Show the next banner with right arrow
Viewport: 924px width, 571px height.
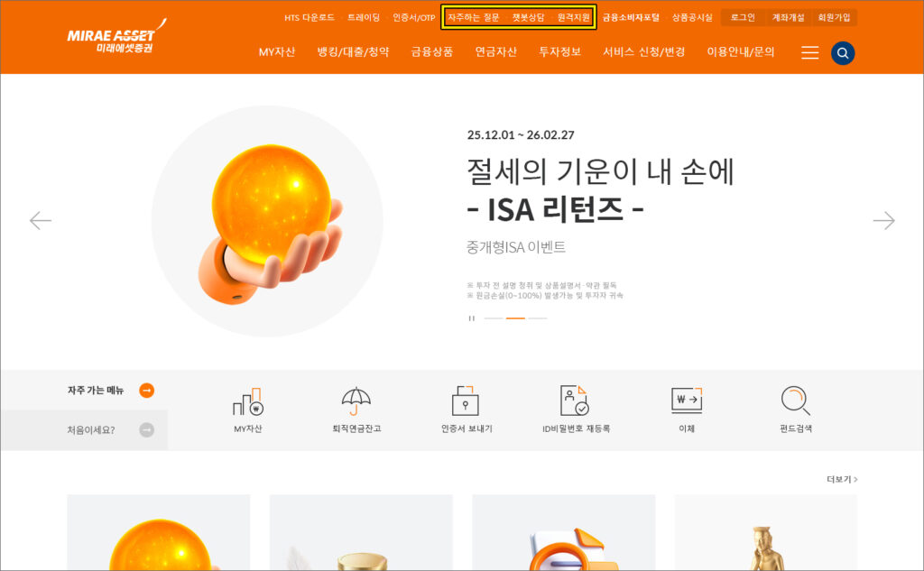click(x=883, y=221)
